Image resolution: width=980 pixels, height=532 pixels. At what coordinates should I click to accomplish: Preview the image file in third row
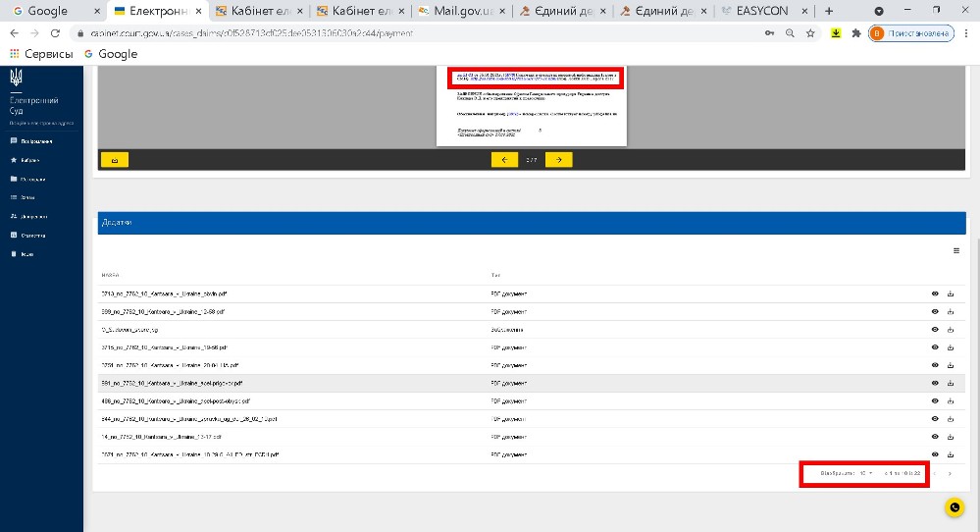pyautogui.click(x=934, y=330)
